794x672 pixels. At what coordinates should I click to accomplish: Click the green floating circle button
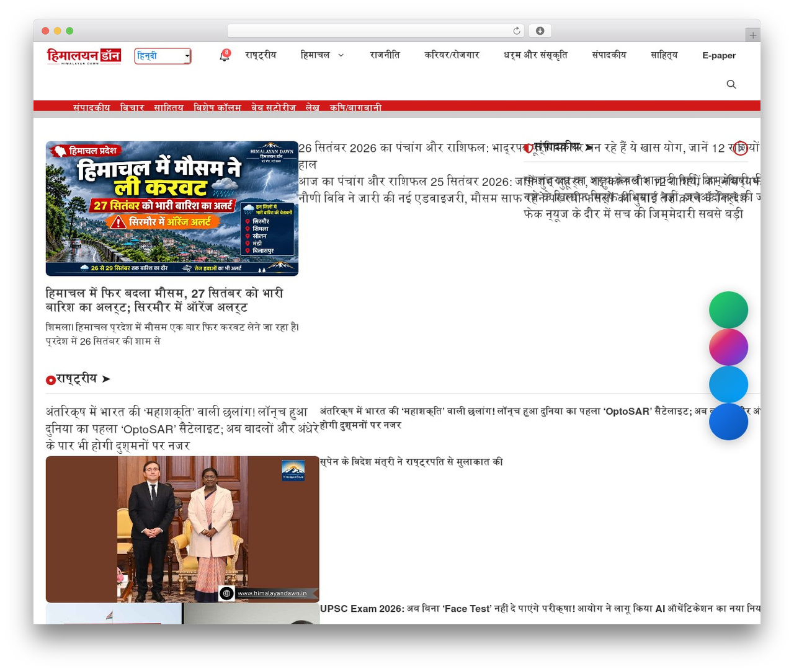click(x=728, y=310)
